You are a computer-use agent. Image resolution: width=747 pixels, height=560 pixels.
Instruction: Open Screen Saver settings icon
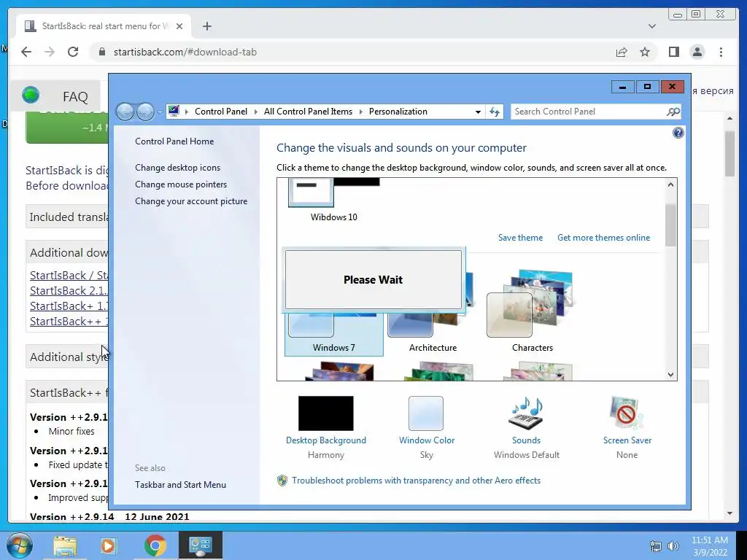click(x=627, y=413)
